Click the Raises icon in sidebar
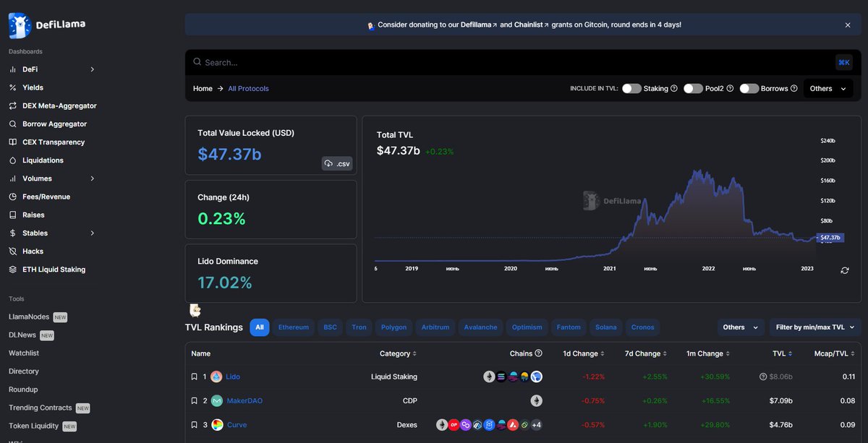868x443 pixels. coord(13,215)
